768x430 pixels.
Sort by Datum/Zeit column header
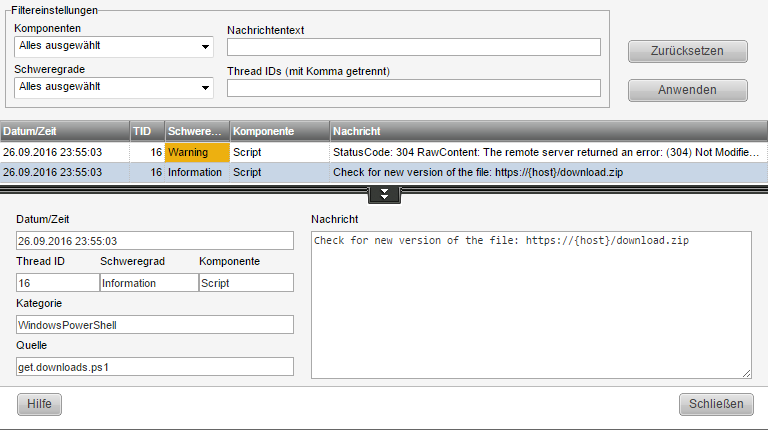(65, 131)
